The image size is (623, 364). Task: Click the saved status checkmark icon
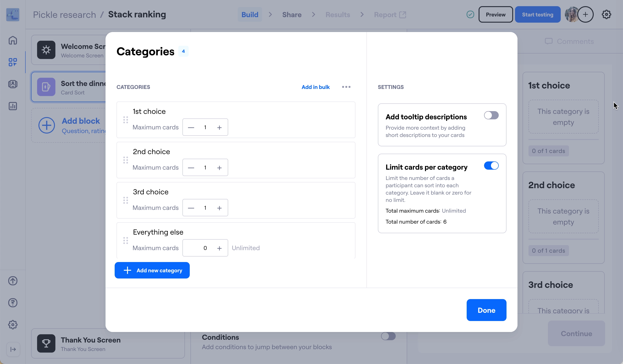471,15
